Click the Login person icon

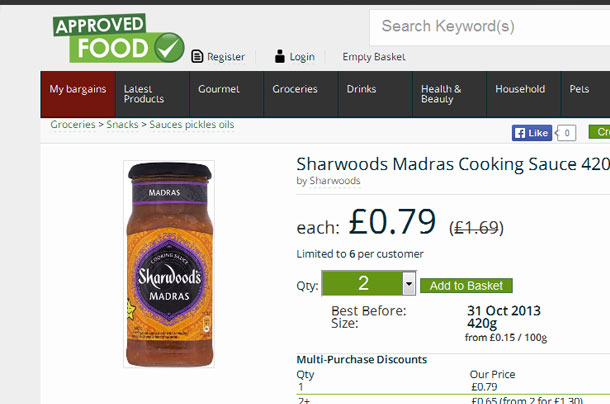click(x=280, y=56)
